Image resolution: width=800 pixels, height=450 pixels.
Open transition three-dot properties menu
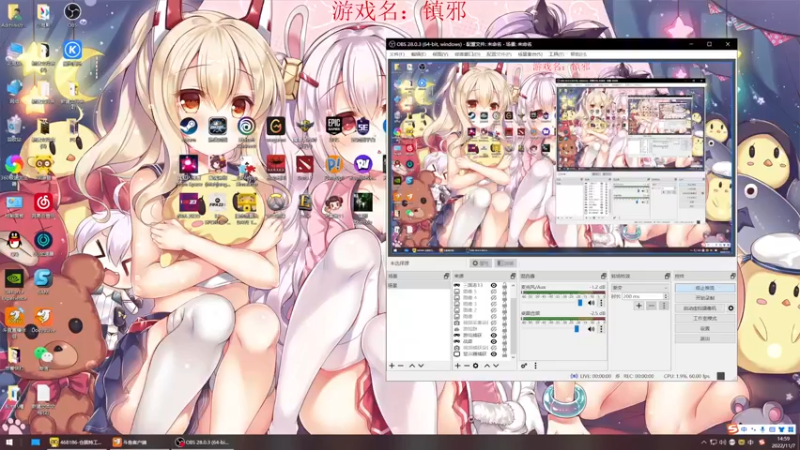(x=664, y=306)
